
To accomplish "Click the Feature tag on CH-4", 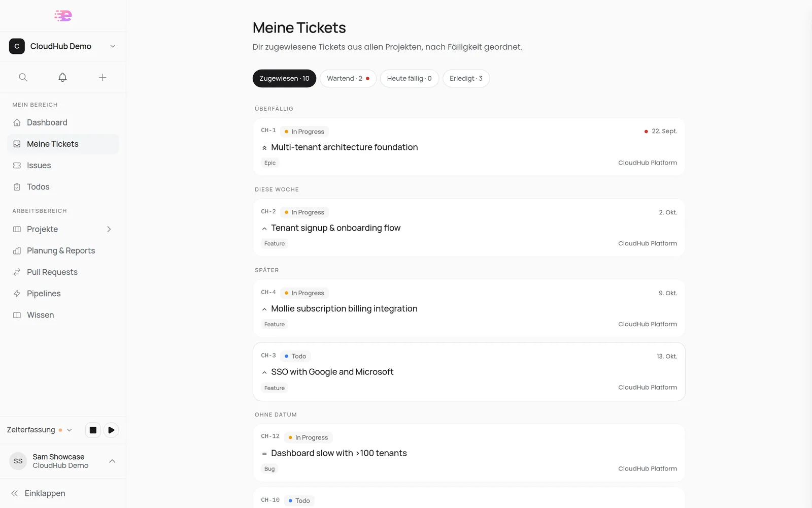I will pos(275,325).
